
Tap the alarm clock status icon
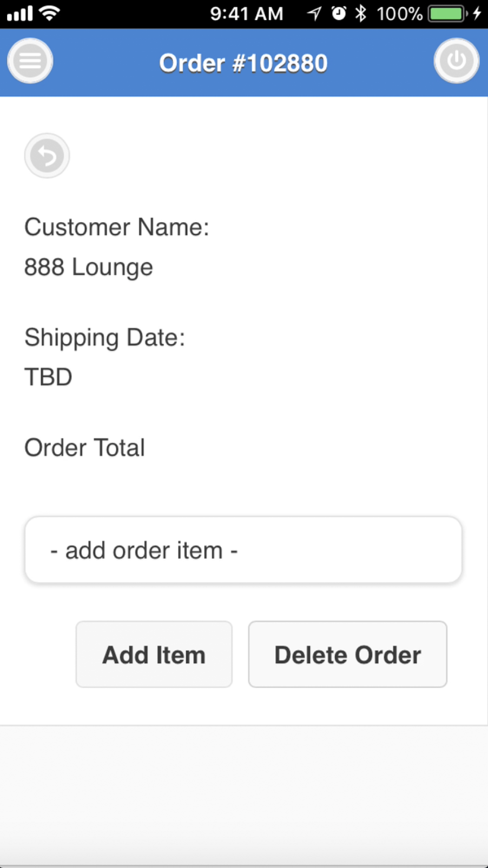point(339,13)
